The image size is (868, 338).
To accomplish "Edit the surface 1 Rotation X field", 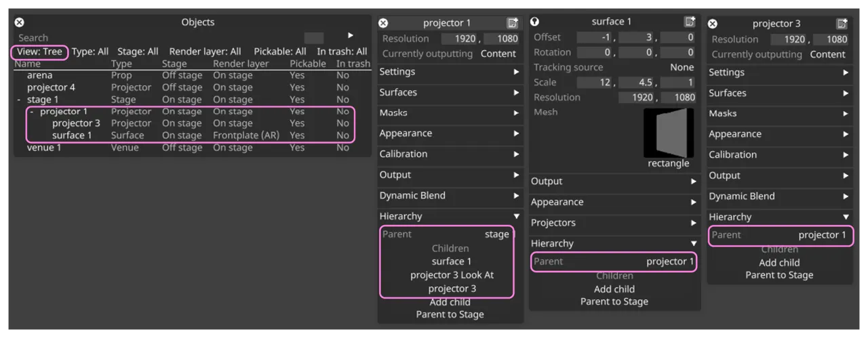I will (x=595, y=52).
